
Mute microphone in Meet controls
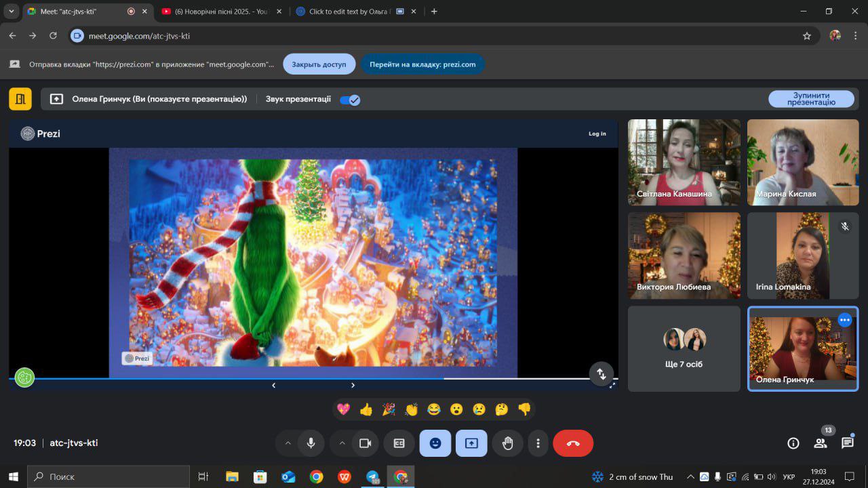pos(311,443)
